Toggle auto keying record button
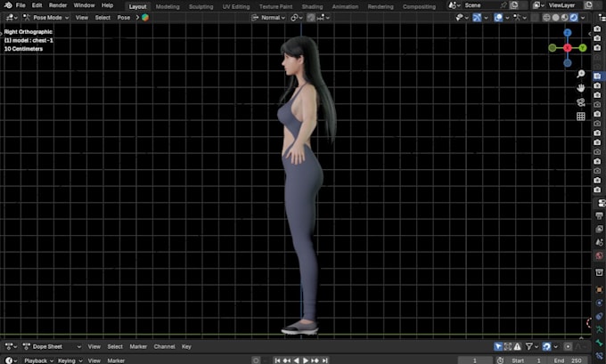The height and width of the screenshot is (364, 606). pyautogui.click(x=256, y=360)
